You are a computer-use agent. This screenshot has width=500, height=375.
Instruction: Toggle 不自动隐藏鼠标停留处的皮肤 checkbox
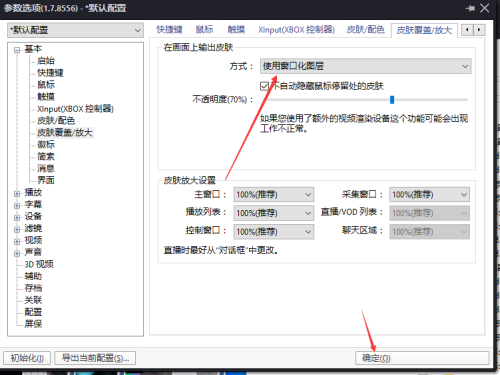(264, 86)
